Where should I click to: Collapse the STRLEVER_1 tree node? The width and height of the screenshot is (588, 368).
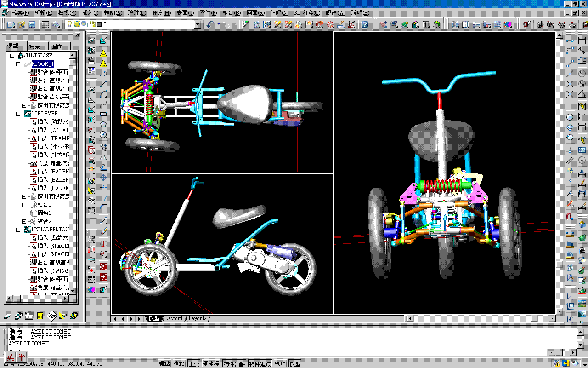(18, 114)
